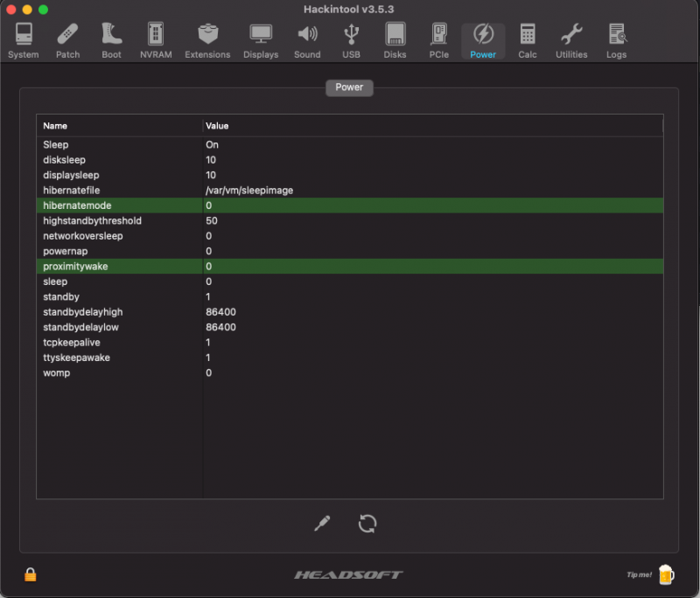Open the Extensions section
The height and width of the screenshot is (598, 700).
coord(207,41)
